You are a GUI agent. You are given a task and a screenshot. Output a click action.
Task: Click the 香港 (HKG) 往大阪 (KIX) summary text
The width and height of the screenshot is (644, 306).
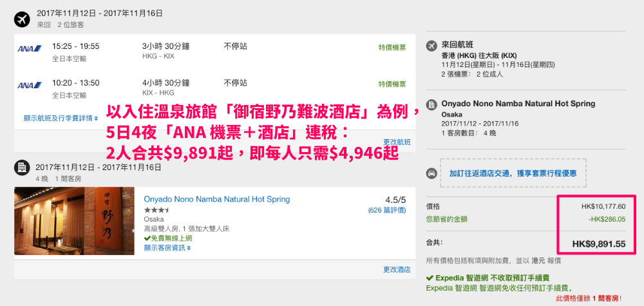point(479,55)
